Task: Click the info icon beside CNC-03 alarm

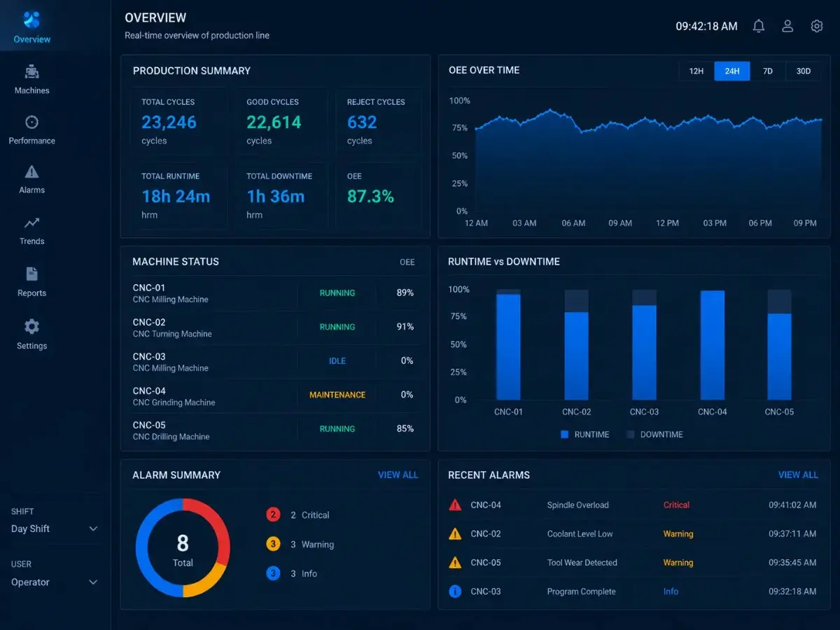Action: [455, 591]
